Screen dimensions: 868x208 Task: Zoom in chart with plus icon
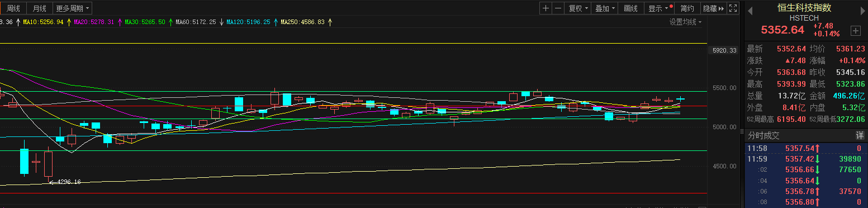pos(546,8)
